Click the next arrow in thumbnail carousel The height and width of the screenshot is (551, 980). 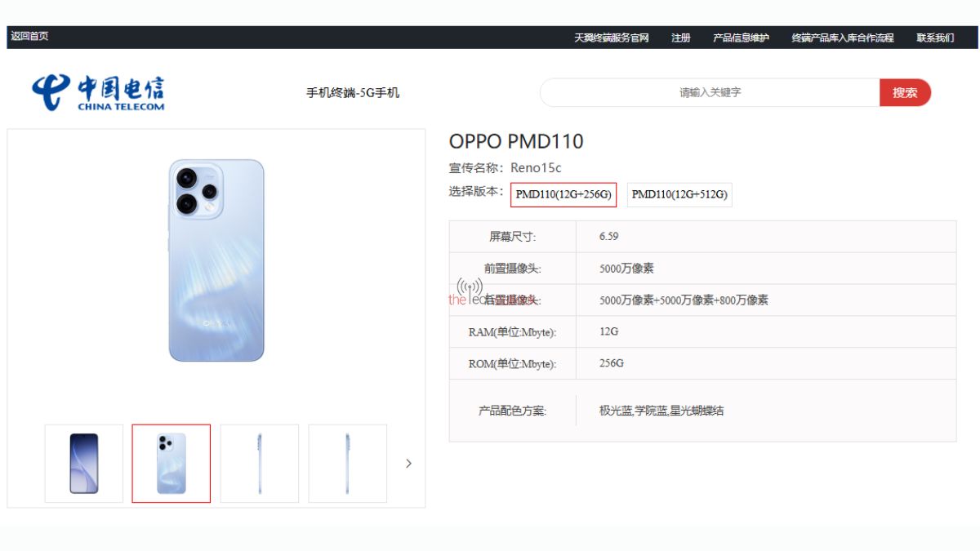(x=408, y=464)
